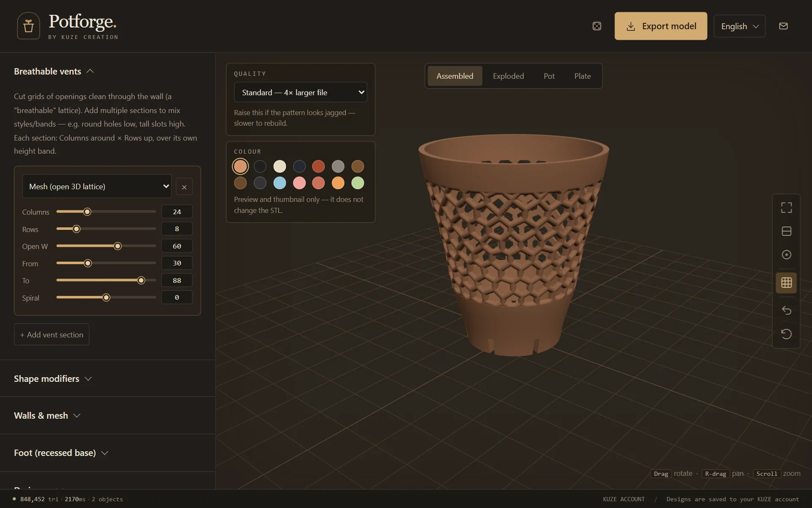
Task: Click the fullscreen viewport icon
Action: click(786, 207)
